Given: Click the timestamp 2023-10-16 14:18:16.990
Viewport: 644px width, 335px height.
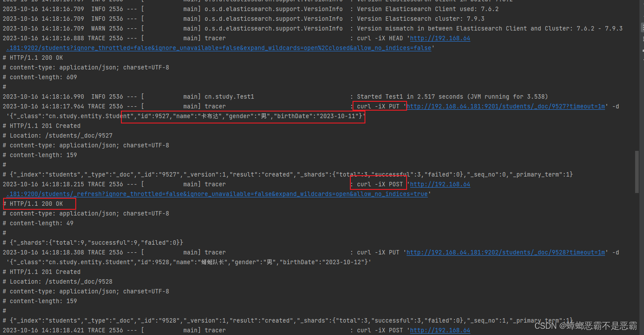Looking at the screenshot, I should pos(43,96).
